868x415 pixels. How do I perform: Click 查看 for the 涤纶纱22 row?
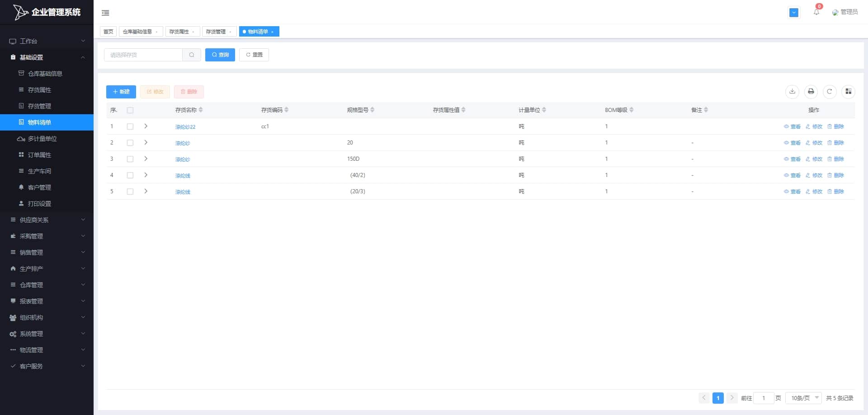point(792,126)
